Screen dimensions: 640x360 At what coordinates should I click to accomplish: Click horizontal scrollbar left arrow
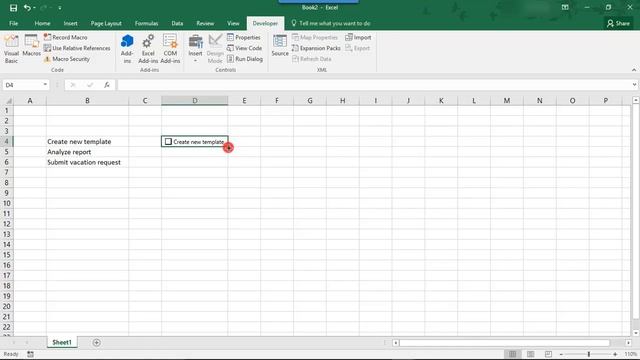pos(396,343)
